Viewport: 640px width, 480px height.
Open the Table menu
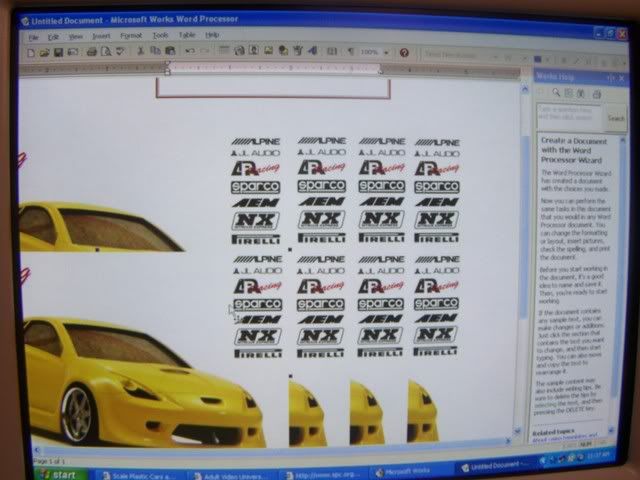[x=187, y=35]
